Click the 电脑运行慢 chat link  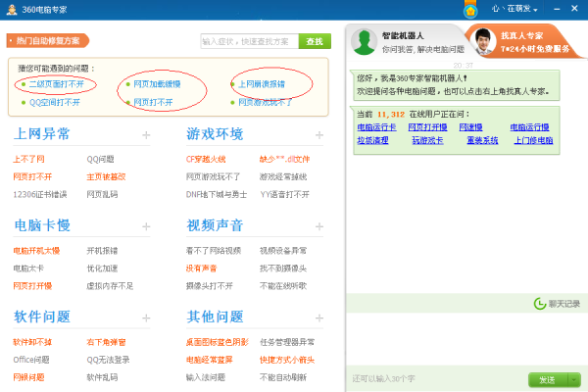point(529,127)
